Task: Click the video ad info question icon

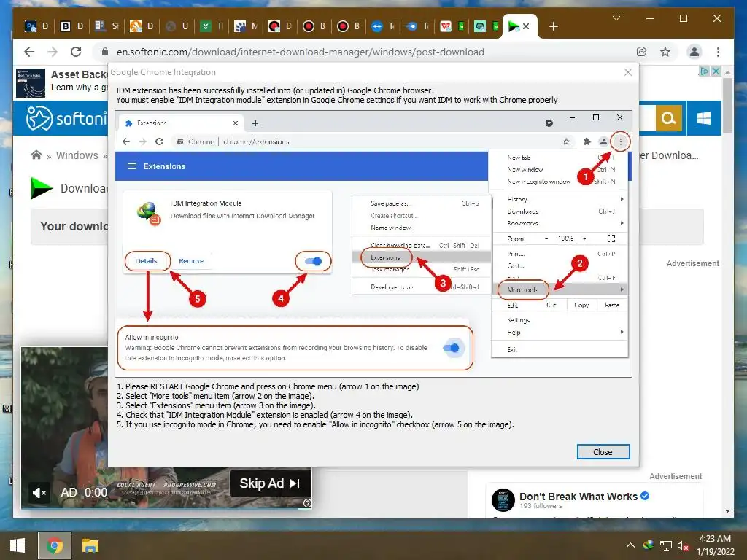Action: [307, 503]
